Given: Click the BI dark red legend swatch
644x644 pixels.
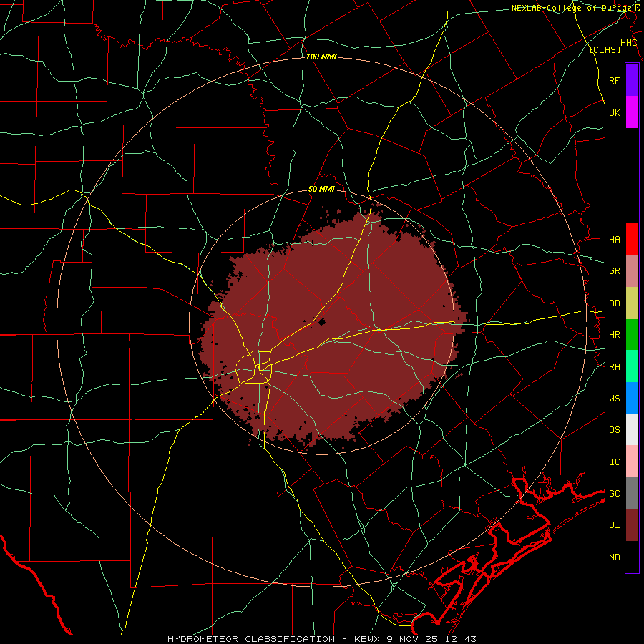Looking at the screenshot, I should pyautogui.click(x=632, y=525).
